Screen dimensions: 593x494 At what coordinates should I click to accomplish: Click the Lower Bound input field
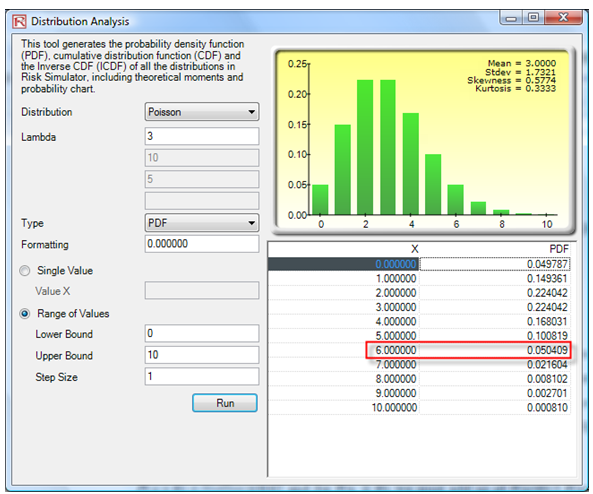(202, 334)
